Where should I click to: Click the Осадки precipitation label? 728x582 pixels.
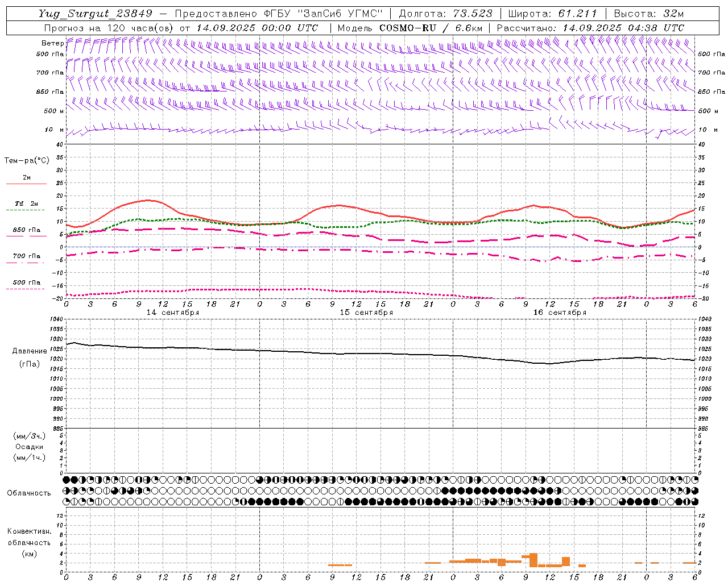[x=30, y=447]
